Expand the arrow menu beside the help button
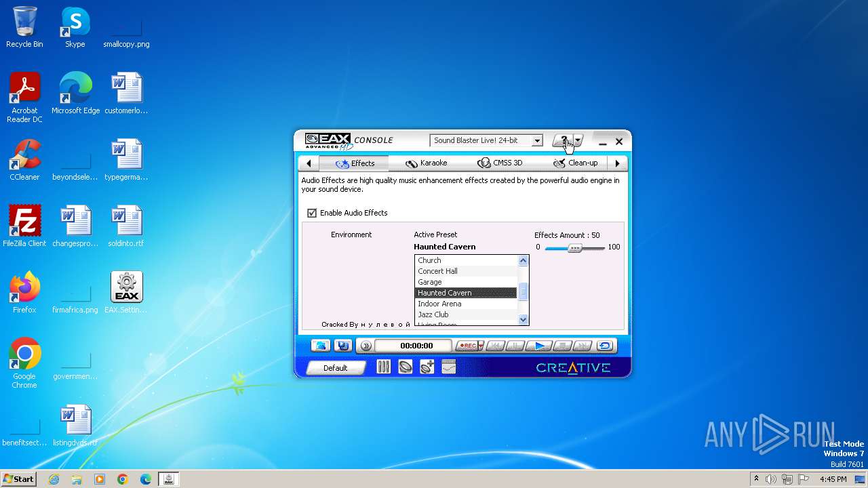This screenshot has height=488, width=868. point(578,141)
